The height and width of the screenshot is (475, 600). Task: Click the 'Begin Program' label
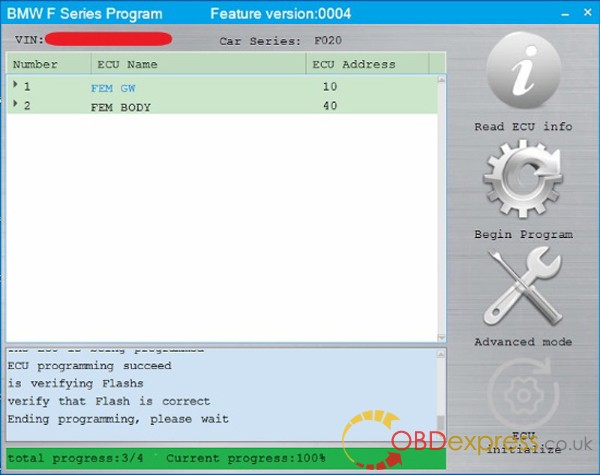click(523, 234)
